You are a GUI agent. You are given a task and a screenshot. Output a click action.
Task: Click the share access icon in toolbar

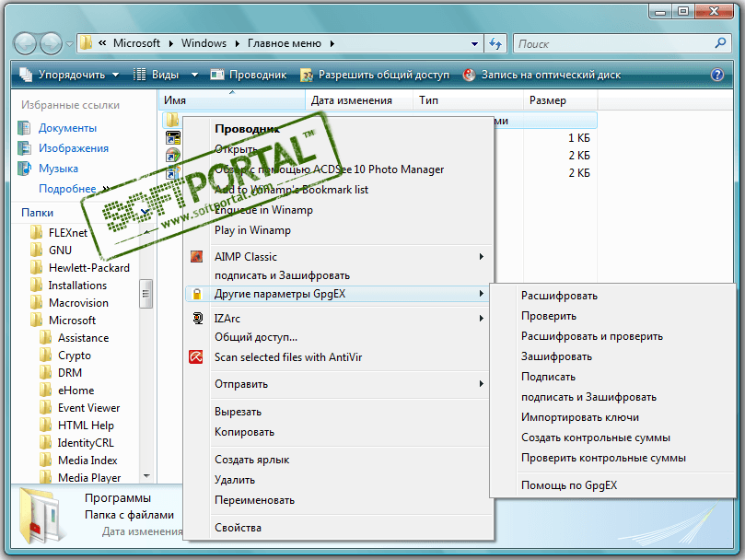tap(307, 75)
